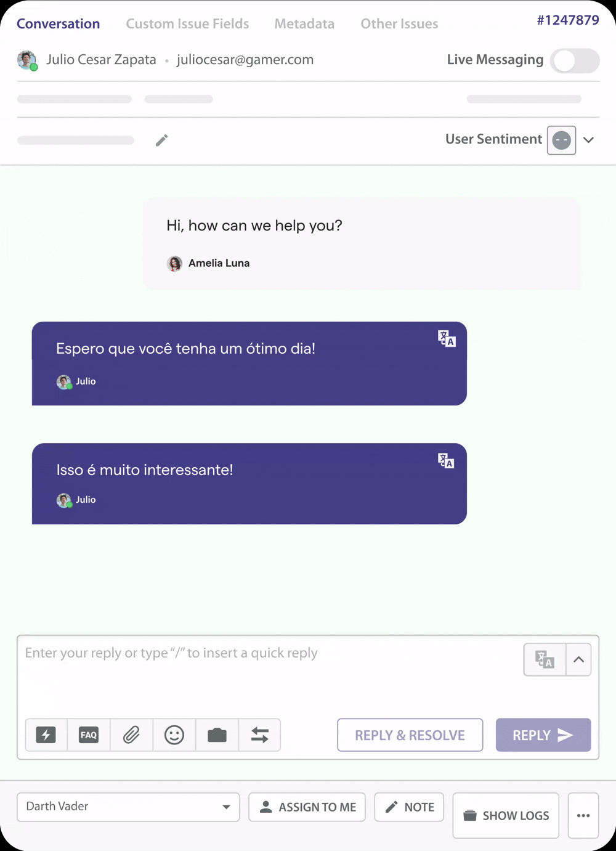This screenshot has width=616, height=851.
Task: Switch to the Custom Issue Fields tab
Action: 187,24
